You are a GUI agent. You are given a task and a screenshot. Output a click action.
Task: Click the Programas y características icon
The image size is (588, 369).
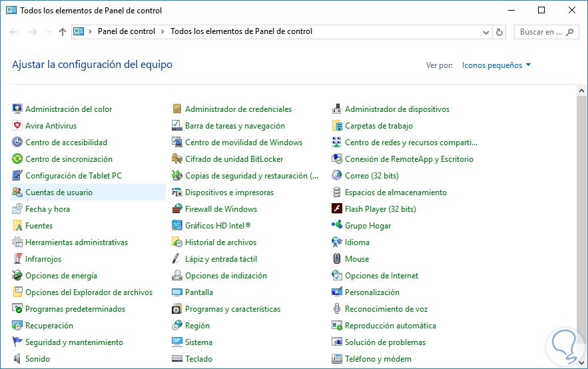click(177, 308)
